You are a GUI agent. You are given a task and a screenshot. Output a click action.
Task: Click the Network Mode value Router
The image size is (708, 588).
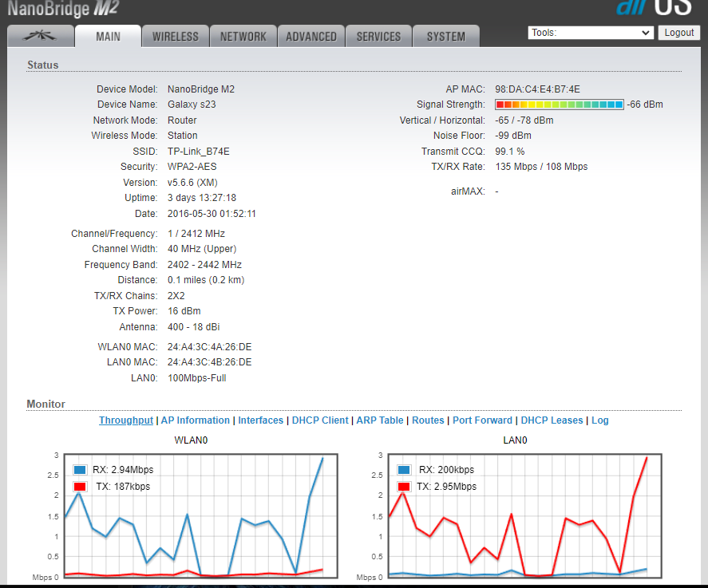click(182, 120)
